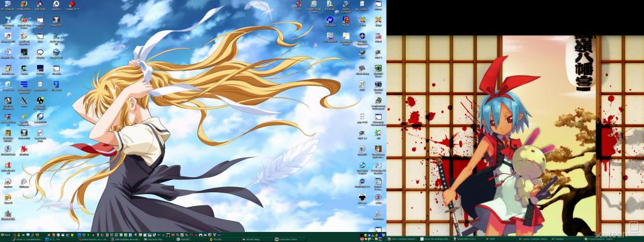
Task: Open the red splatter desktop icon
Action: (x=24, y=149)
